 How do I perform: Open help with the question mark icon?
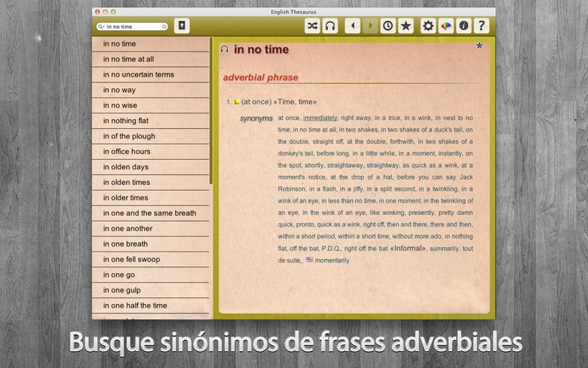(481, 26)
